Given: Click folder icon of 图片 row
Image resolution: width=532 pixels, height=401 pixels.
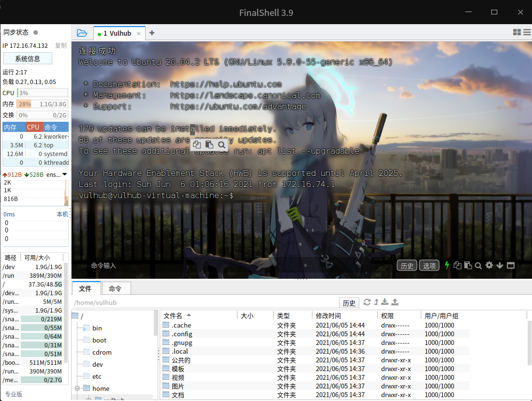Looking at the screenshot, I should tap(166, 386).
